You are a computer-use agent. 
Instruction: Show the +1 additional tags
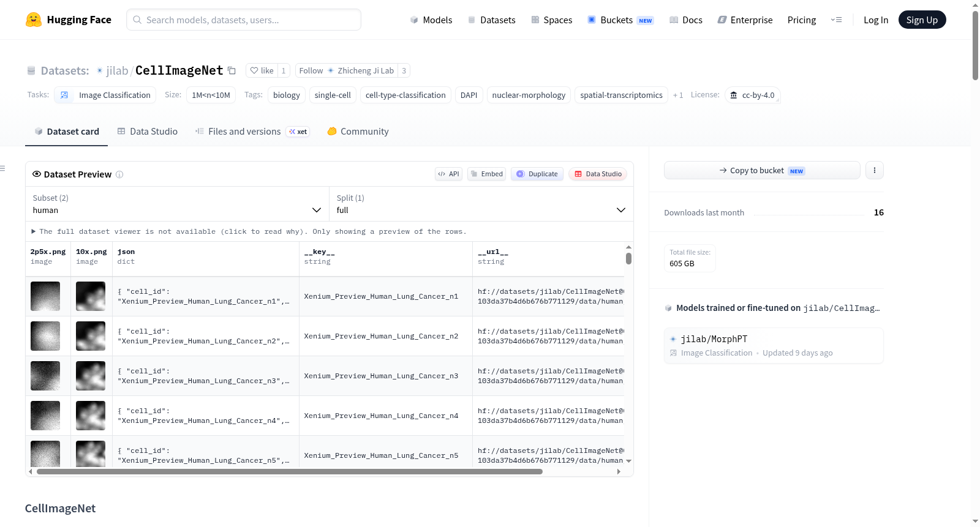pos(678,95)
